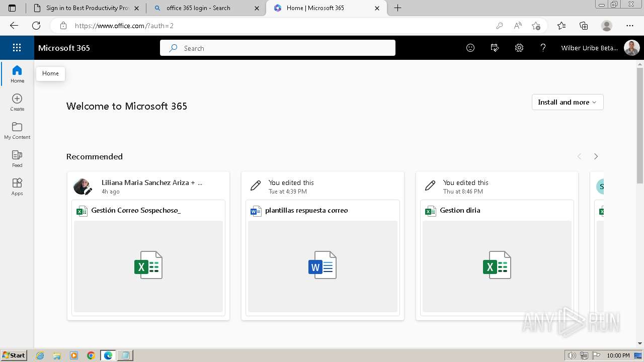Open plantillas respuesta correo Word preview
The height and width of the screenshot is (362, 644).
tap(323, 266)
